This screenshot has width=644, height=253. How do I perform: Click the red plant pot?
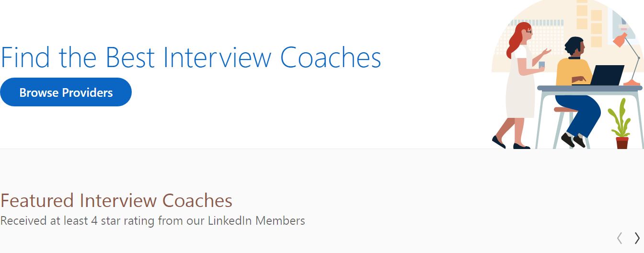pyautogui.click(x=622, y=143)
